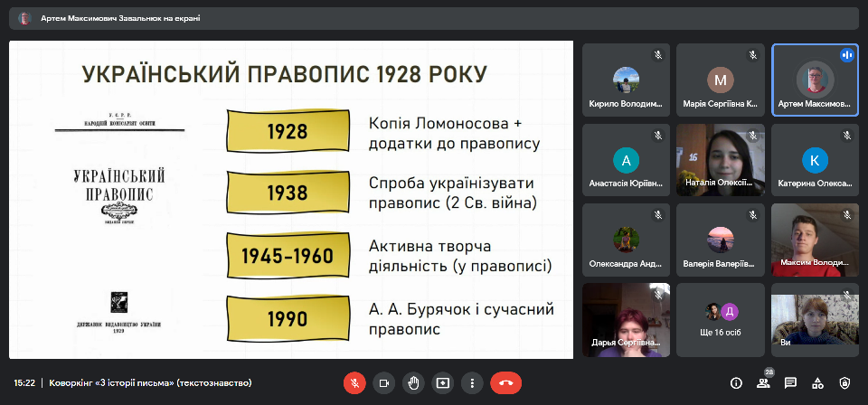Click muted mic icon on Олександра tile
Screen dimensions: 868x405
[x=658, y=214]
